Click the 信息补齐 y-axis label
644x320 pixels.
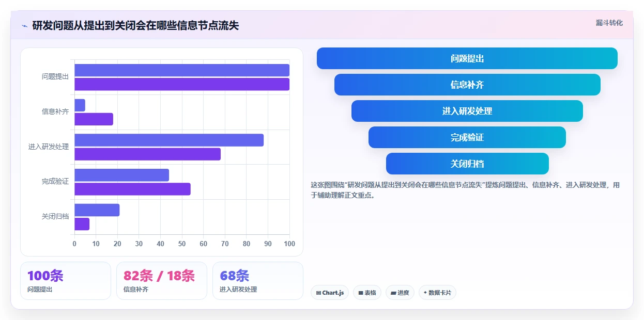(x=55, y=111)
